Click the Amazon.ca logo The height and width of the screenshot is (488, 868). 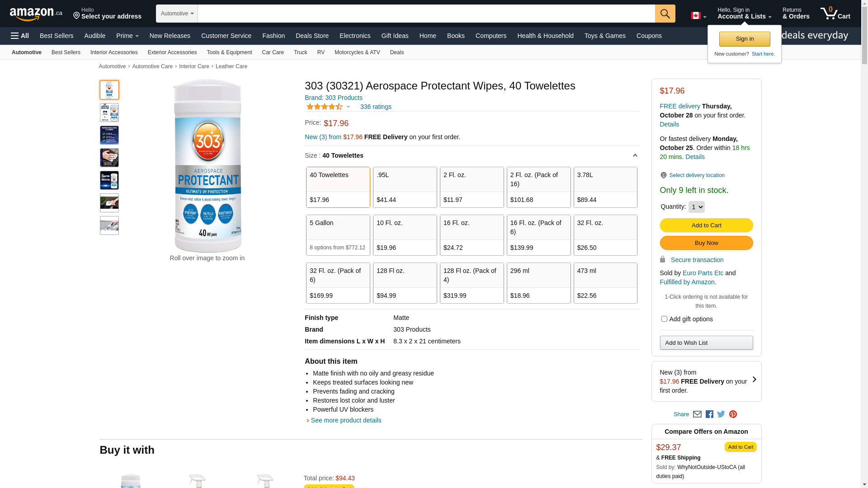[x=36, y=14]
